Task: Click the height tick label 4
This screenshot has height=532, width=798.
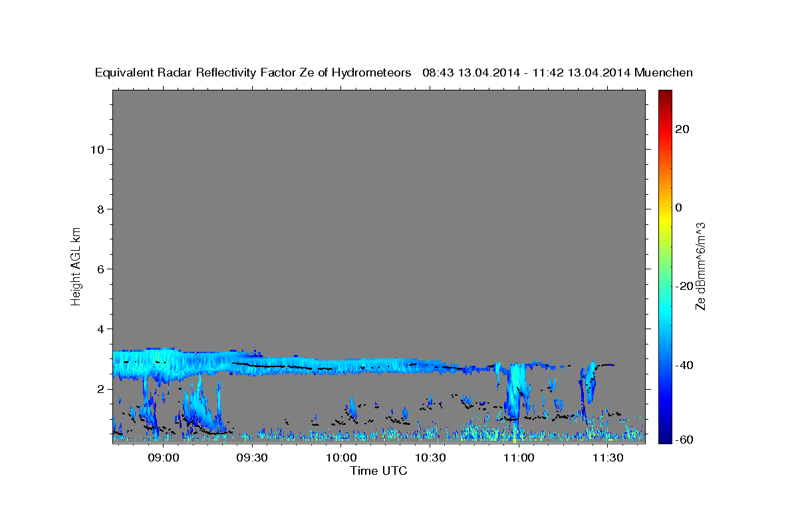Action: pos(101,329)
